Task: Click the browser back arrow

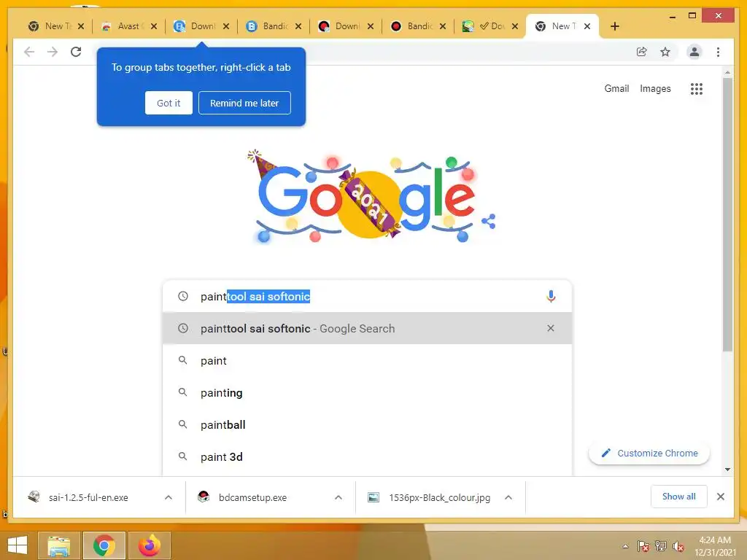Action: [x=29, y=52]
